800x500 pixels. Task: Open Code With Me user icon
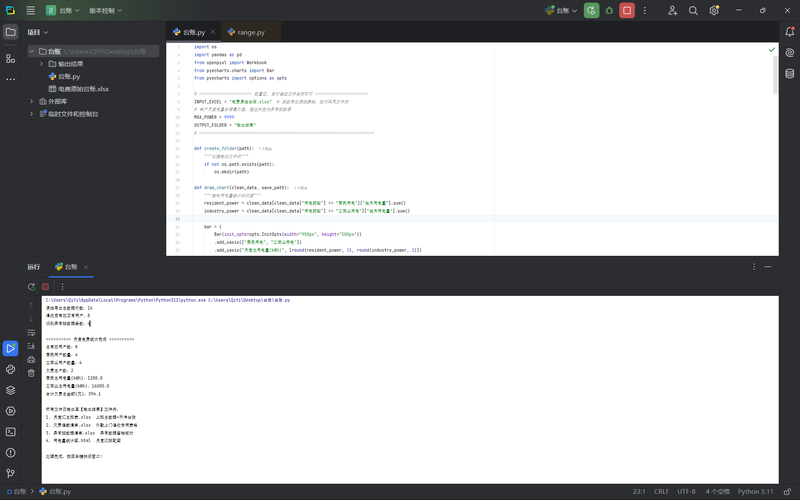click(x=672, y=10)
